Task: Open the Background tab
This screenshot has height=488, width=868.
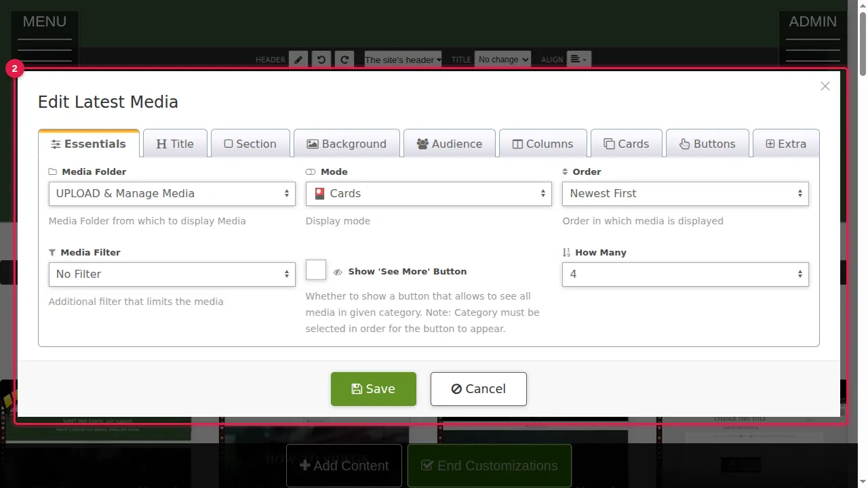Action: point(347,144)
